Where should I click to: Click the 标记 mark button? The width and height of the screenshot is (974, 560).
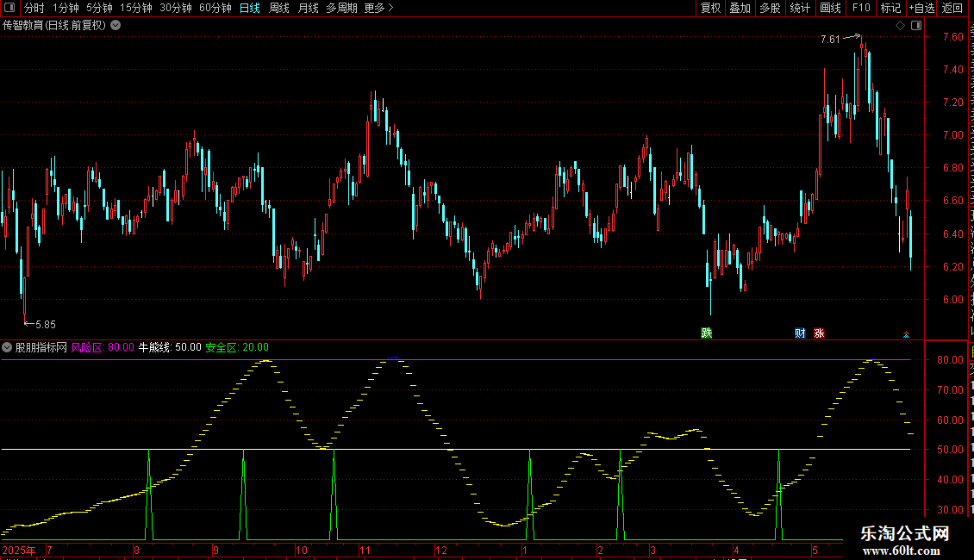coord(890,8)
